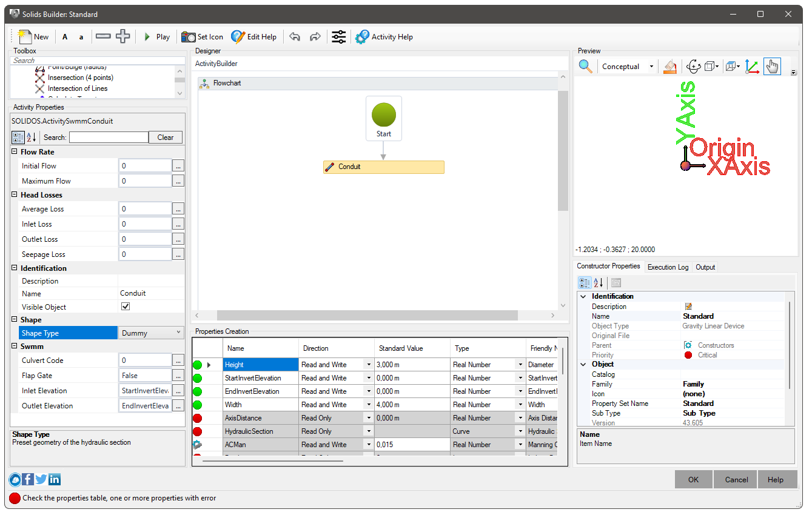
Task: Click the categorized icon in Constructor Properties
Action: (x=585, y=282)
